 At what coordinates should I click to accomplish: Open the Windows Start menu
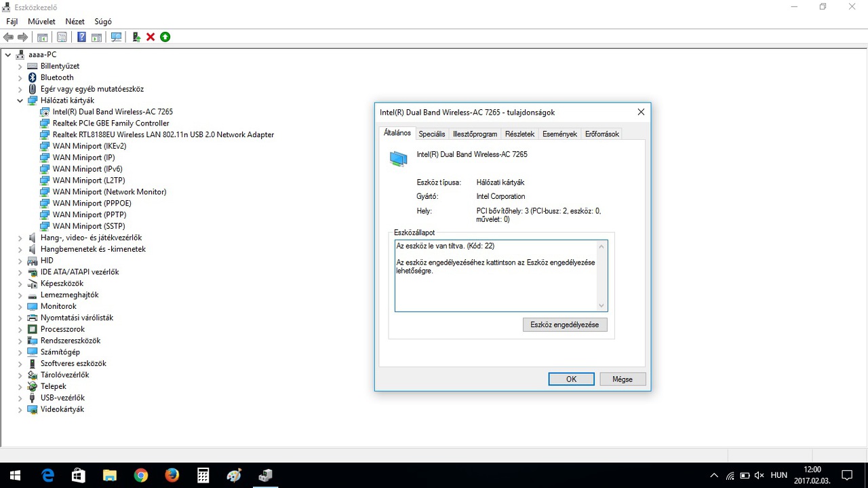(x=14, y=475)
